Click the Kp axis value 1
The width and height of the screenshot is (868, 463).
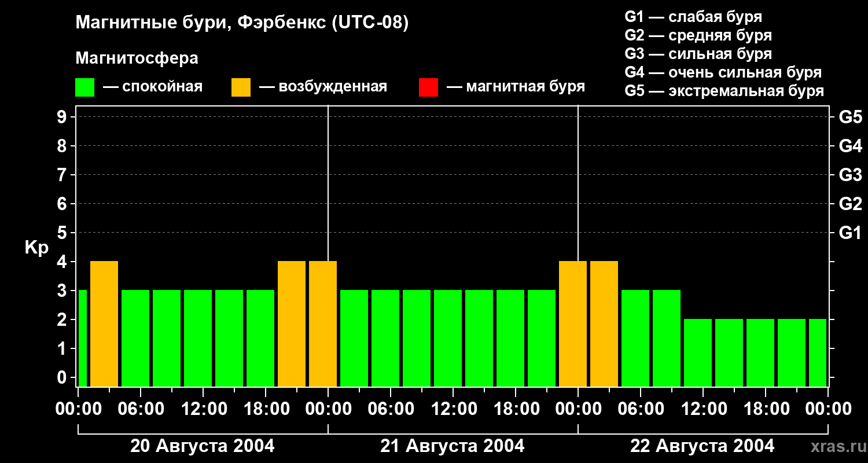[x=63, y=348]
